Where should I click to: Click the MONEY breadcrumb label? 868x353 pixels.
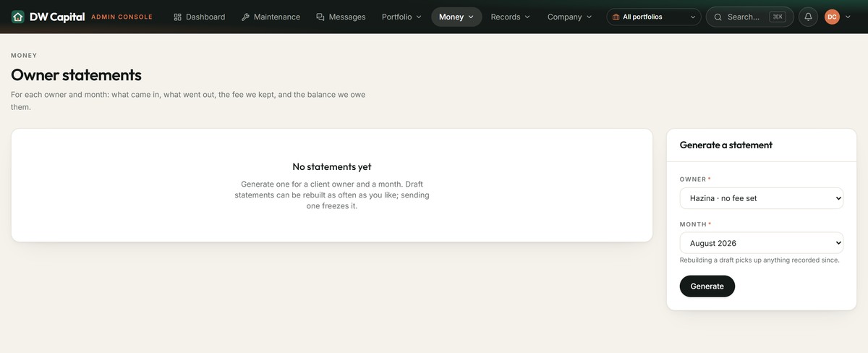(24, 55)
